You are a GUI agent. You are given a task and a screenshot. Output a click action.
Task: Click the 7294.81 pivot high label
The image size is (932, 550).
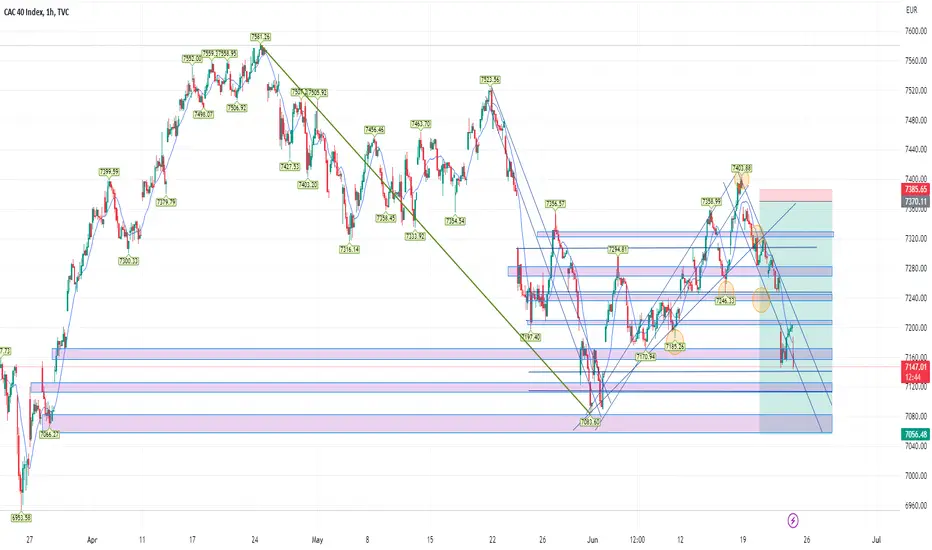point(618,250)
